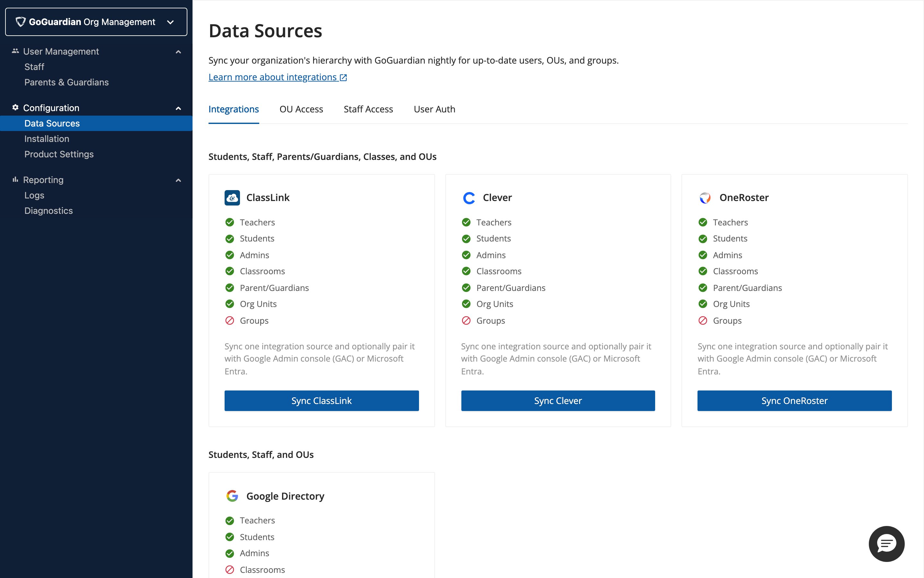This screenshot has height=578, width=924.
Task: Click Google Directory Classrooms not-supported icon
Action: [x=229, y=570]
